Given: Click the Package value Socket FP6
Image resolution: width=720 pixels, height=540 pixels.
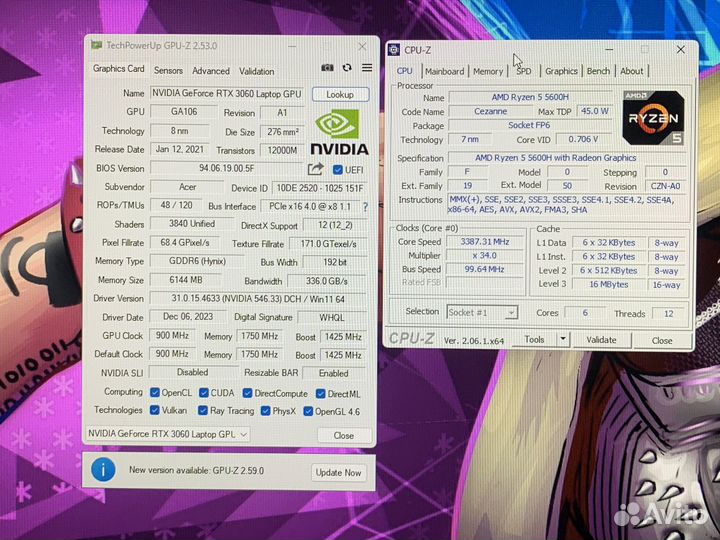Looking at the screenshot, I should 529,125.
